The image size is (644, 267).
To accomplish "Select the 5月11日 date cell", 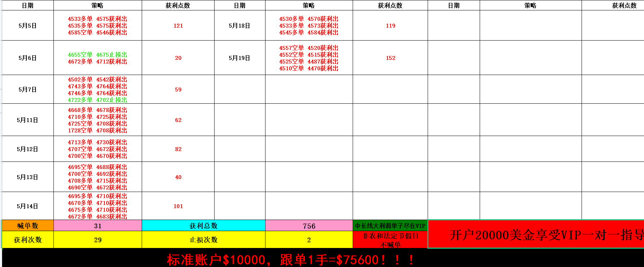I will click(x=28, y=120).
